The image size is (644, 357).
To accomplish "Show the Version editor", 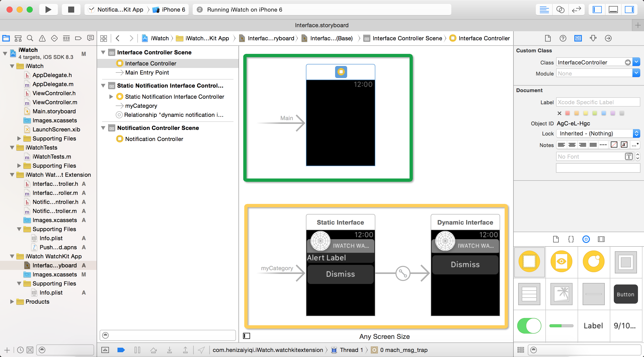I will tap(576, 10).
